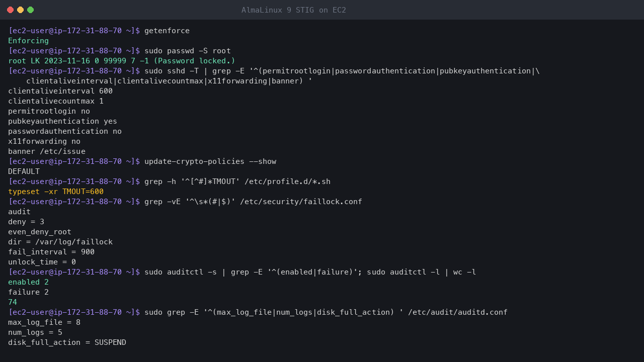Screen dimensions: 644x362
Task: Click the 'dir = /var/log/faillock' line
Action: click(60, 242)
